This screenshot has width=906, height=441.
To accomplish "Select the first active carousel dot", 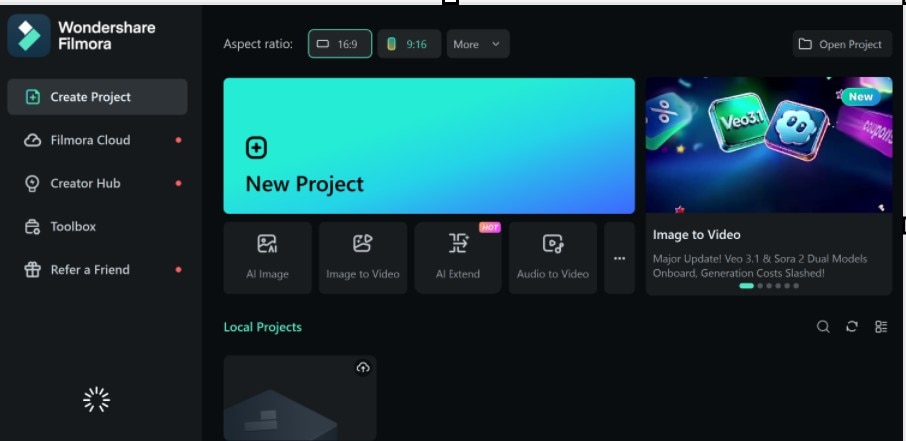I will click(x=747, y=286).
